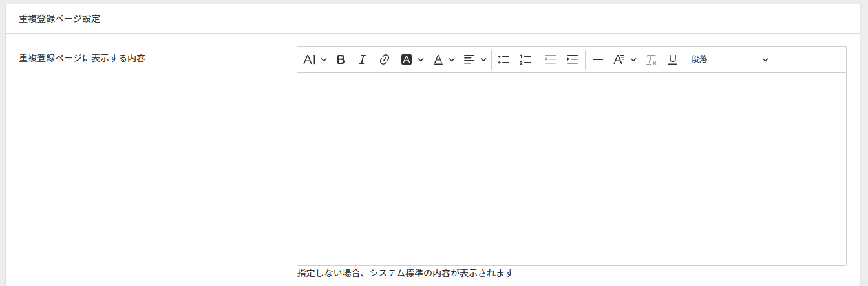Click inside the rich text editor area
The height and width of the screenshot is (286, 868).
[571, 168]
